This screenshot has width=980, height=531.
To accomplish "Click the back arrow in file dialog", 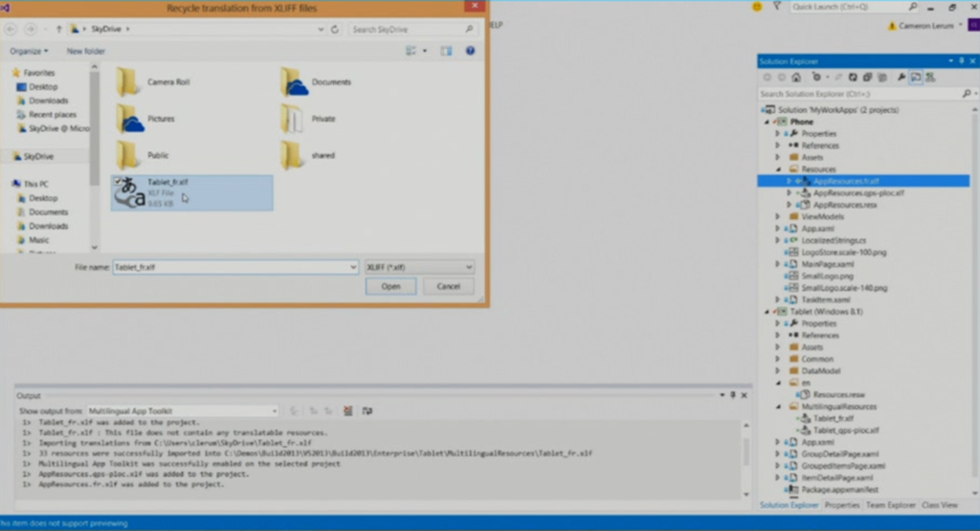I will (x=11, y=30).
